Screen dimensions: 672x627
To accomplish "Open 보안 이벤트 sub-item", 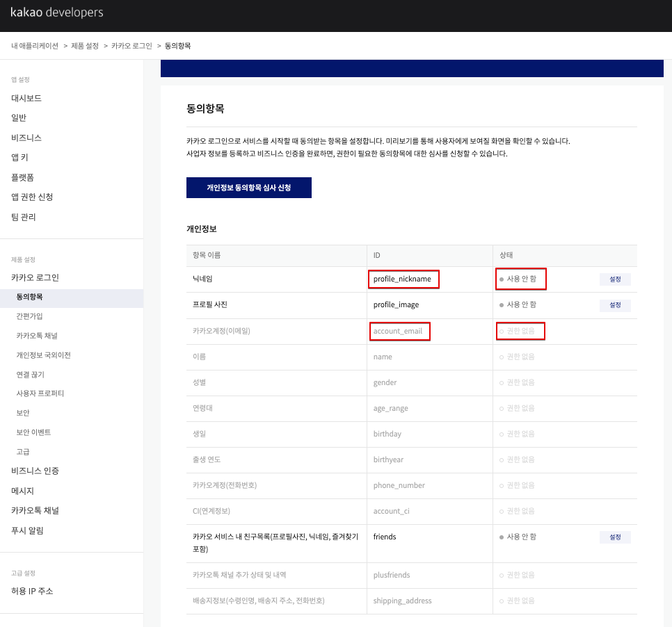I will 33,432.
